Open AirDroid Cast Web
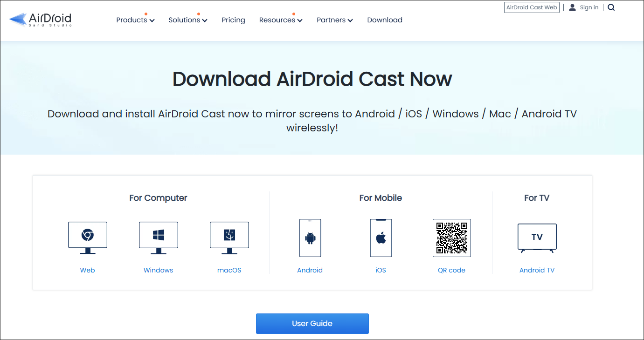 click(532, 7)
